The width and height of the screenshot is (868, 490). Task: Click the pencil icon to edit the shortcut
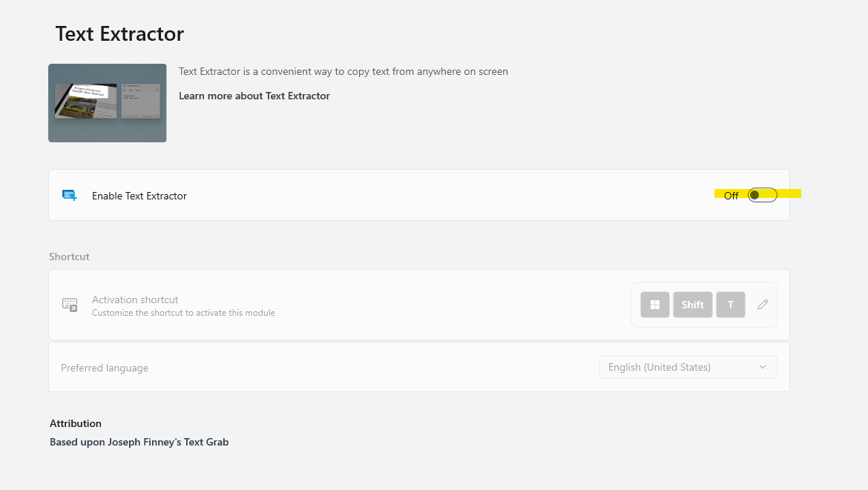click(762, 304)
